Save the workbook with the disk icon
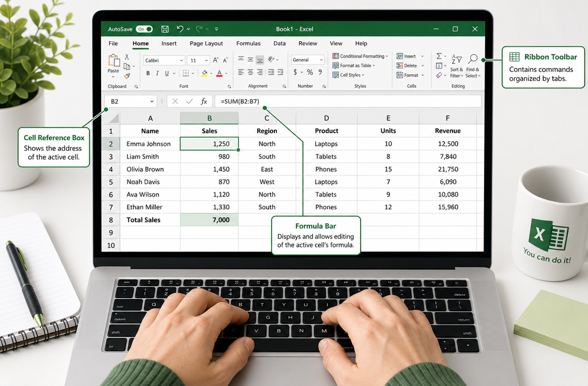 (165, 29)
